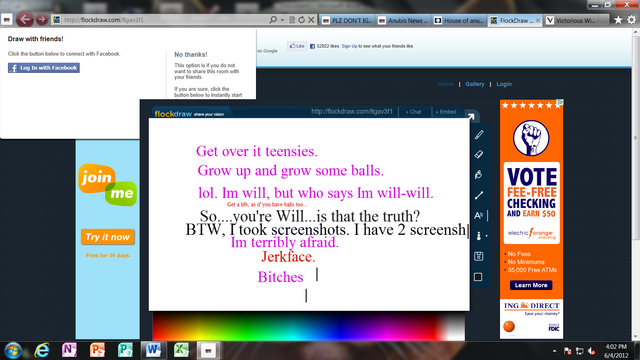Select the pencil drawing tool
The width and height of the screenshot is (640, 360).
coord(479,135)
